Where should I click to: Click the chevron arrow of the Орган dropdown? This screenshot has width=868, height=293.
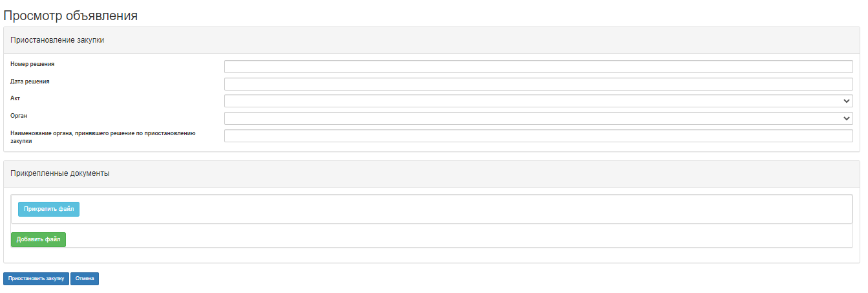(x=846, y=118)
